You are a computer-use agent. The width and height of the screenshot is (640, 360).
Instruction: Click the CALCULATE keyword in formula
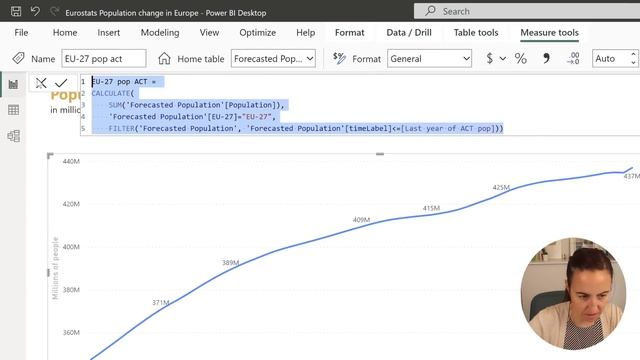(111, 93)
